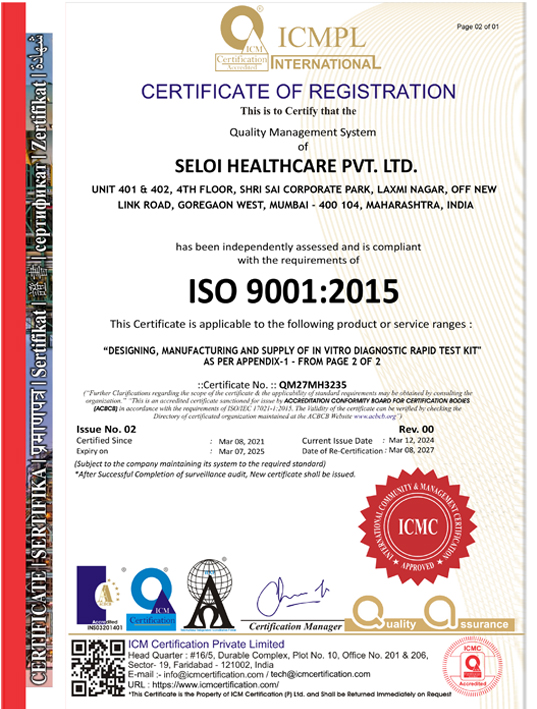The height and width of the screenshot is (709, 537).
Task: Click the CERTIFICATE OF REGISTRATION heading
Action: pos(298,91)
